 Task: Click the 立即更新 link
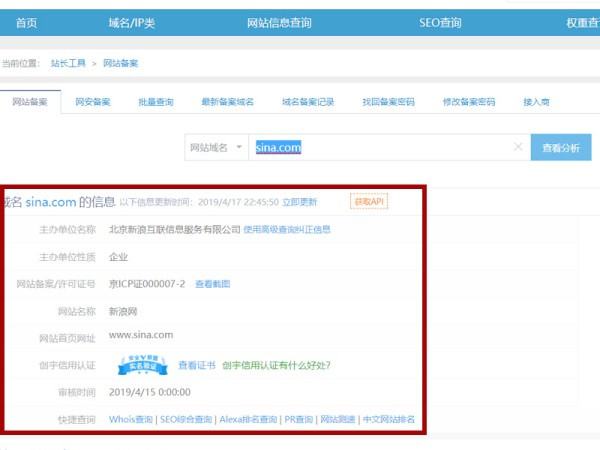[299, 202]
